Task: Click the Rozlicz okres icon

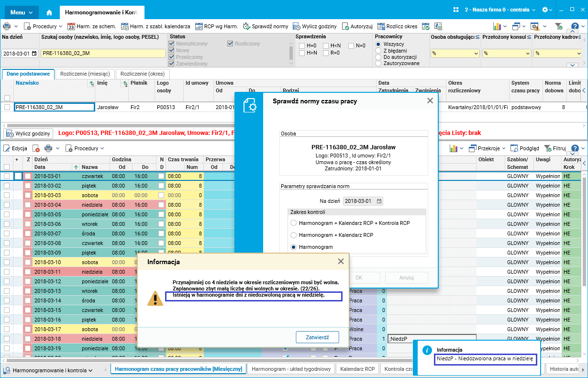Action: (x=381, y=26)
